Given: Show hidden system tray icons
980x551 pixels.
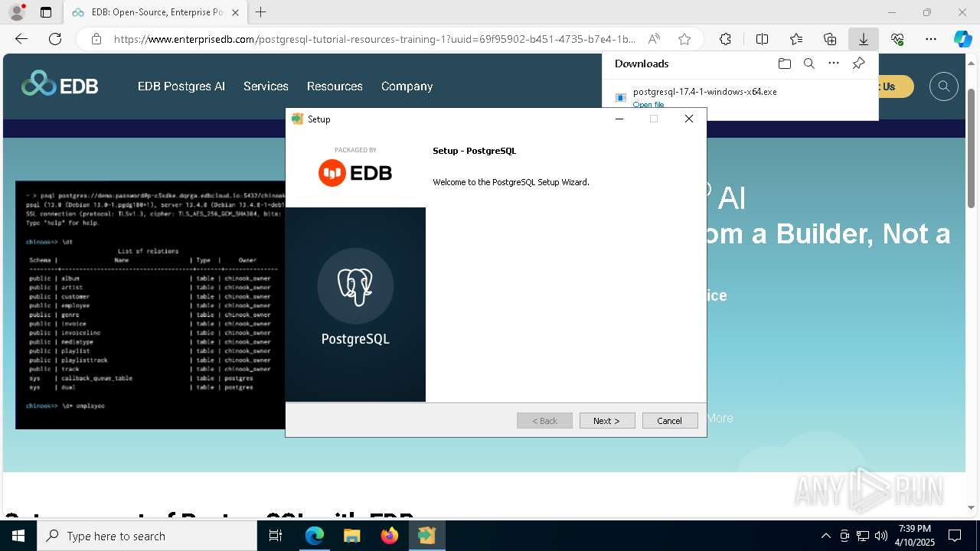Looking at the screenshot, I should (825, 536).
